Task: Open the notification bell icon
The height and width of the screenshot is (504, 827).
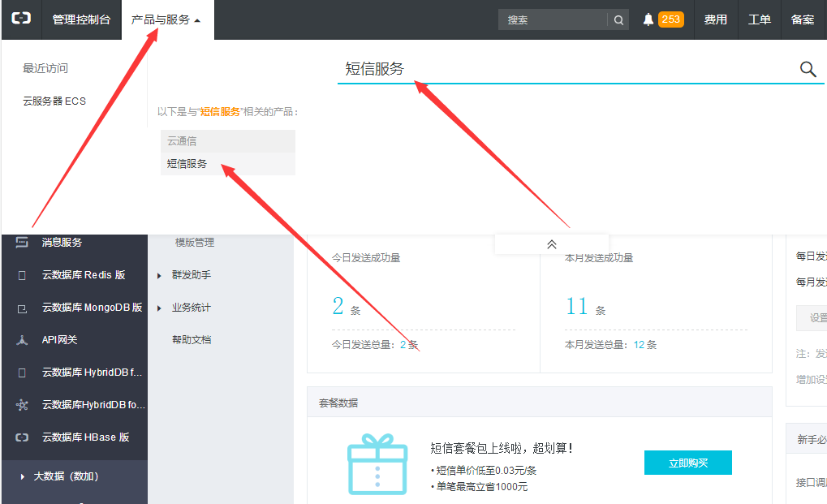Action: point(648,20)
